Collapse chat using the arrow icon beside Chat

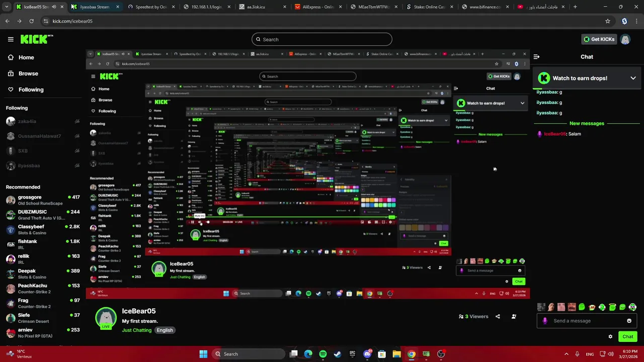coord(536,57)
